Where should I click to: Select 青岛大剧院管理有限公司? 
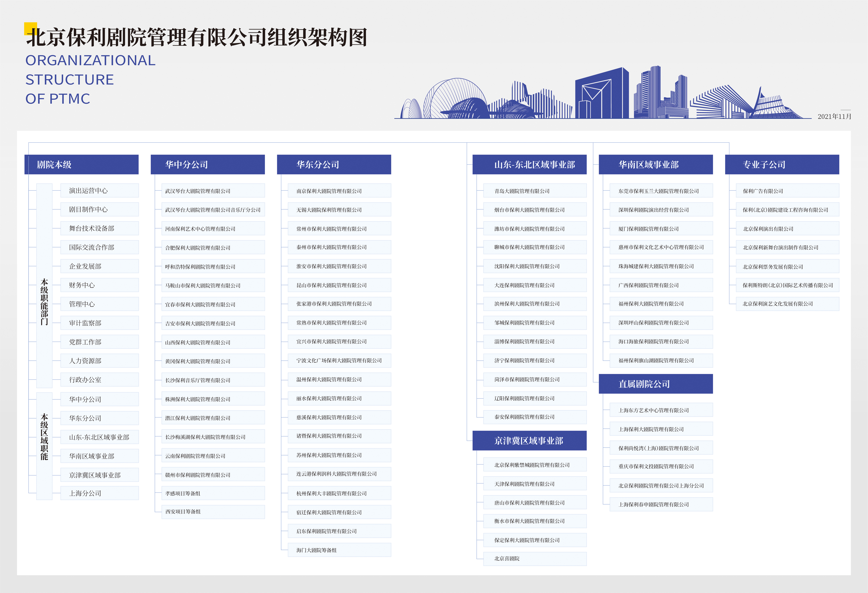point(534,190)
